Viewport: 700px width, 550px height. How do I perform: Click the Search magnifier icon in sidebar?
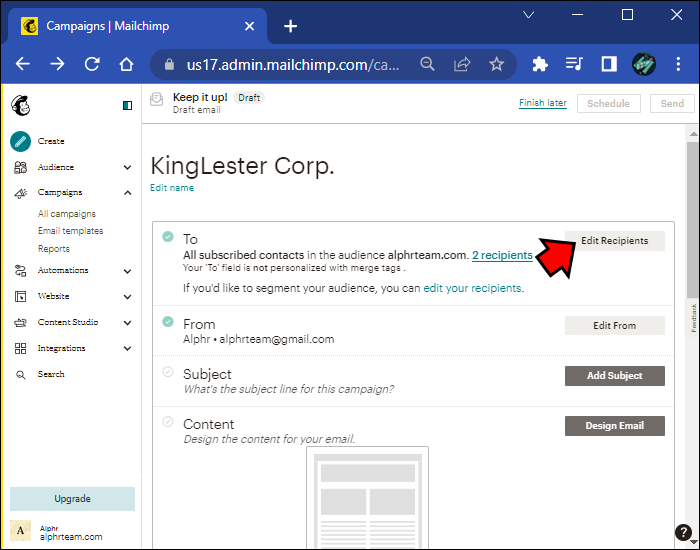click(21, 375)
